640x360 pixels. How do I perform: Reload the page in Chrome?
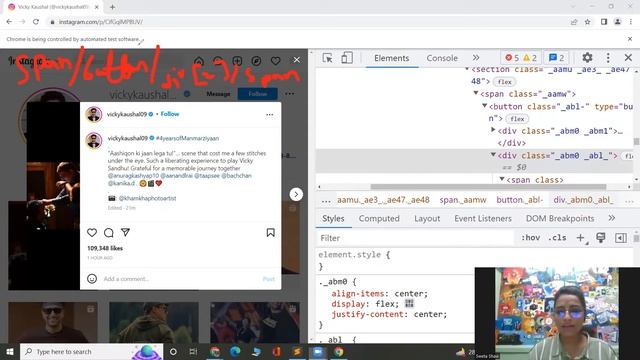click(x=36, y=22)
